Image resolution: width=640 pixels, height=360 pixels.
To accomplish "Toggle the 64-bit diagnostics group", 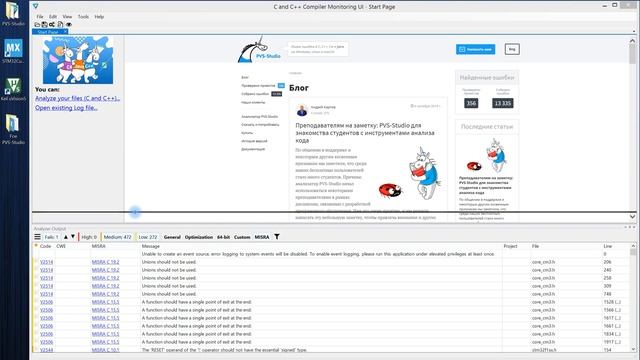I will [223, 237].
